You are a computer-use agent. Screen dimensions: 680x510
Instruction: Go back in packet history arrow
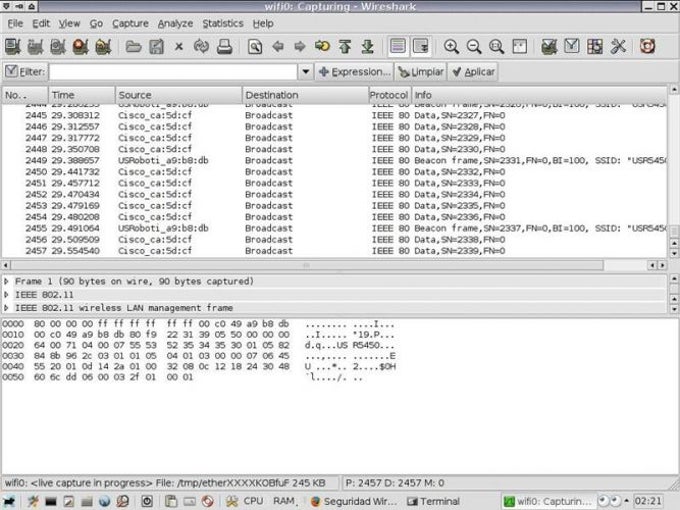click(278, 46)
